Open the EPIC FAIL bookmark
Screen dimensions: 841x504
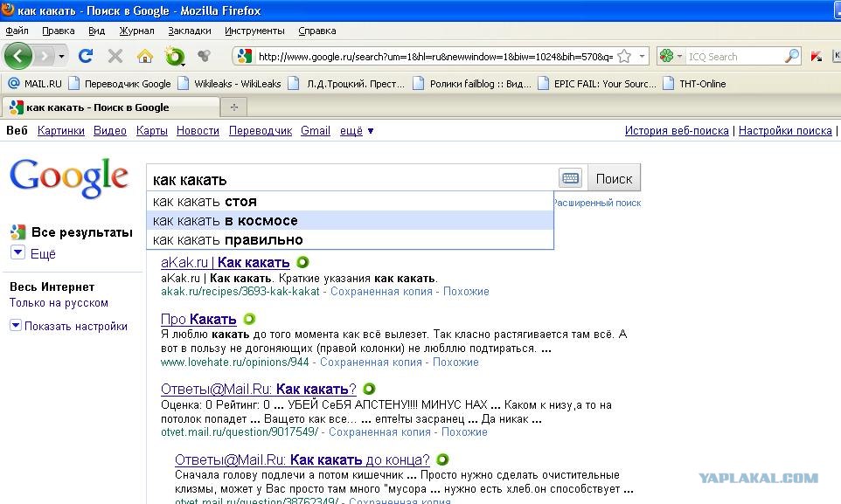click(597, 84)
